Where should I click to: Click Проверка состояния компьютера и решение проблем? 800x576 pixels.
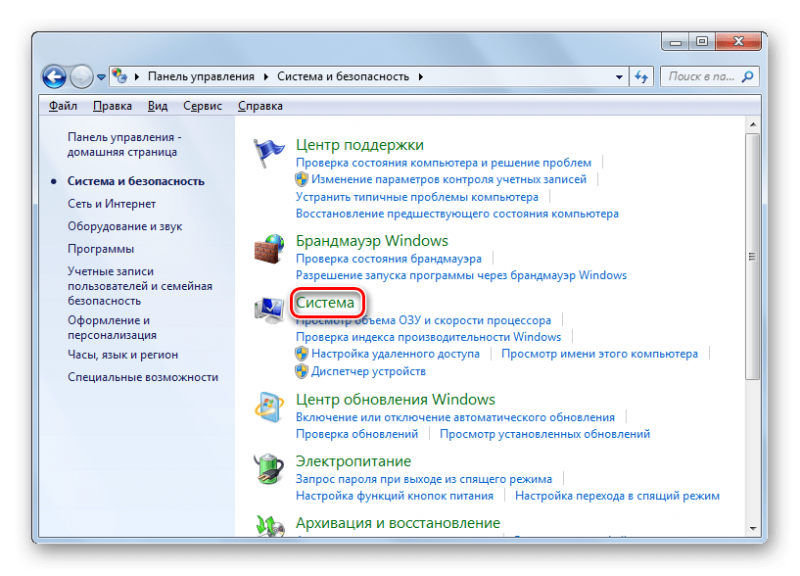point(443,163)
